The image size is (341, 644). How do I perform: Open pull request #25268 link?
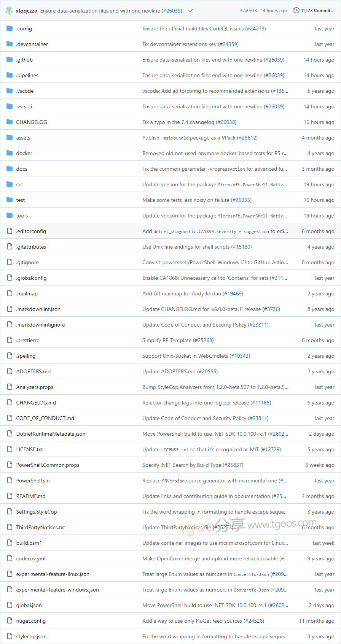[203, 340]
